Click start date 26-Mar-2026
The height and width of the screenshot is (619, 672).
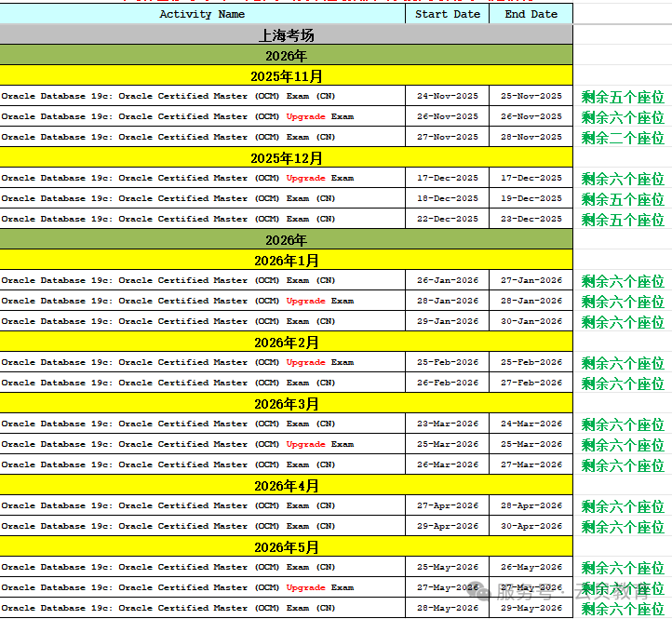click(448, 464)
